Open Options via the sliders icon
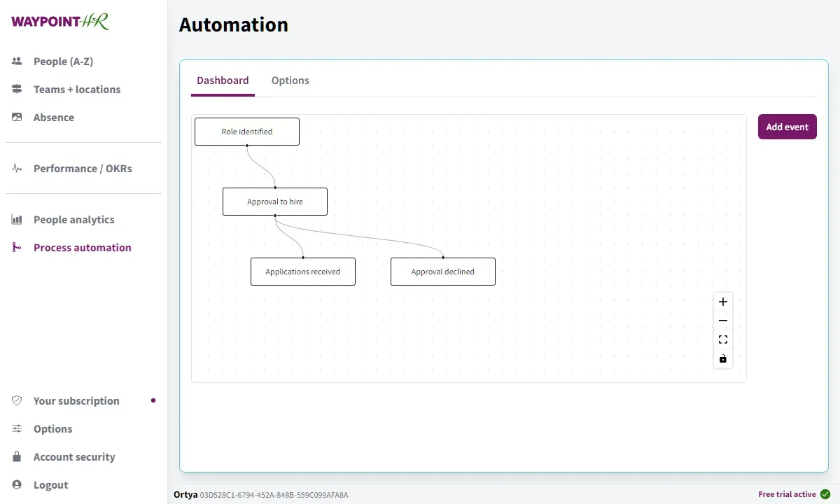 click(16, 428)
